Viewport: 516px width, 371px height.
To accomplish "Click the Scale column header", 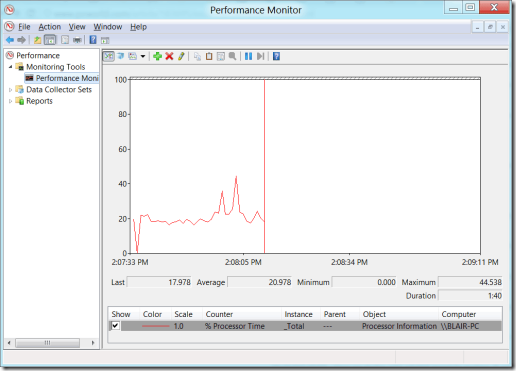I will pyautogui.click(x=183, y=314).
